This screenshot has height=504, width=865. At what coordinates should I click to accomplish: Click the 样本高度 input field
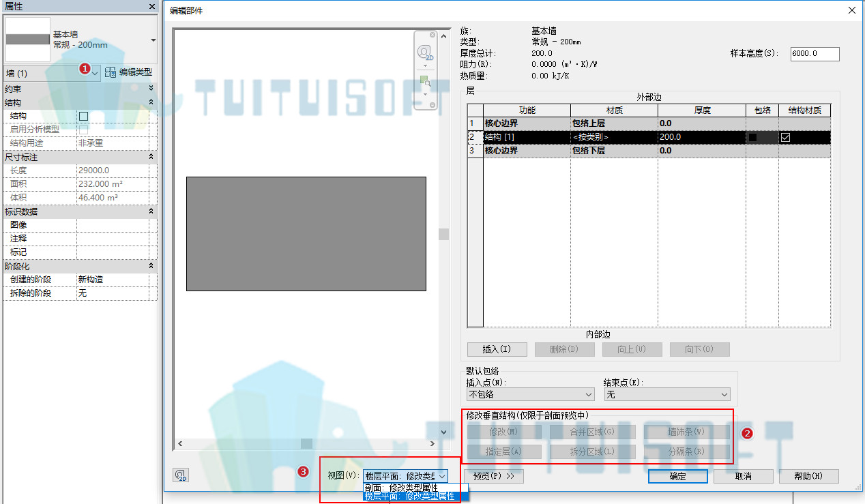815,54
